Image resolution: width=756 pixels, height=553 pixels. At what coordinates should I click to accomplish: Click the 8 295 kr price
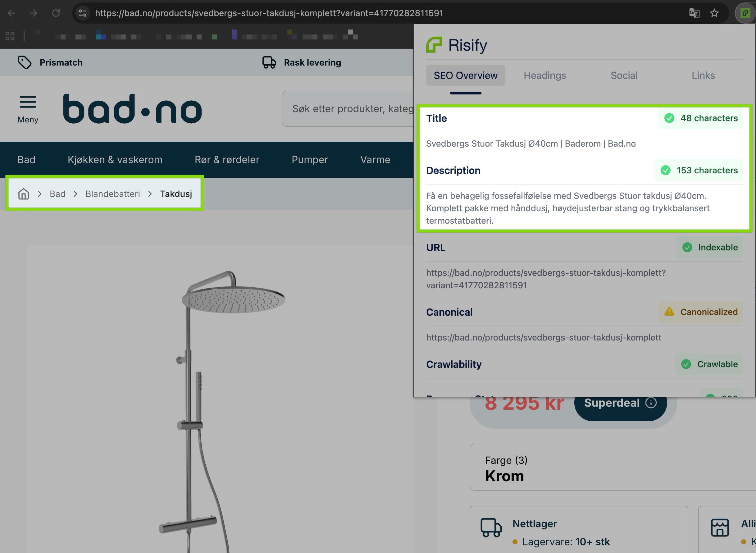pos(524,403)
